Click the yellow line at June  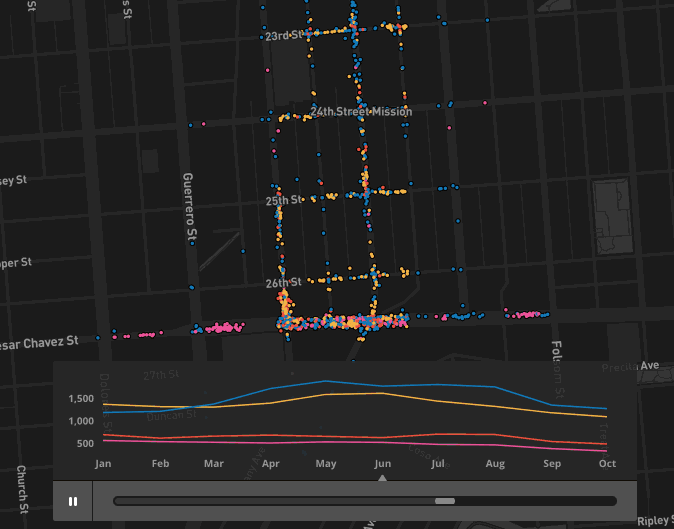[x=382, y=393]
